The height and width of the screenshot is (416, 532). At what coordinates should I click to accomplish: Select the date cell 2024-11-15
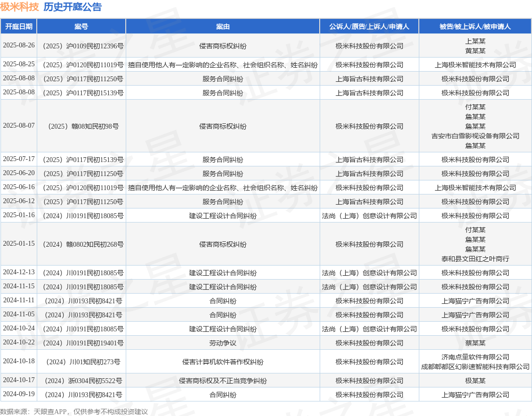(19, 286)
